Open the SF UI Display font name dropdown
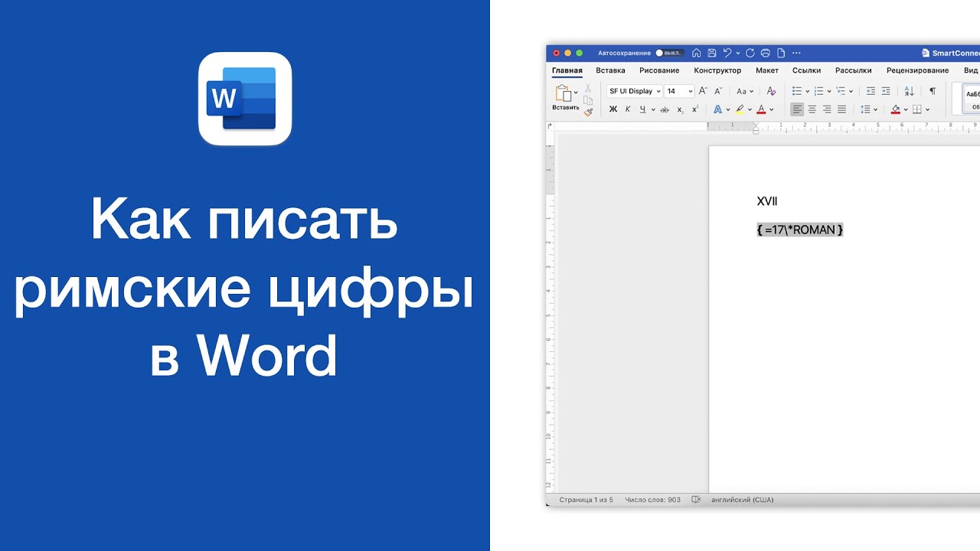 click(x=658, y=91)
